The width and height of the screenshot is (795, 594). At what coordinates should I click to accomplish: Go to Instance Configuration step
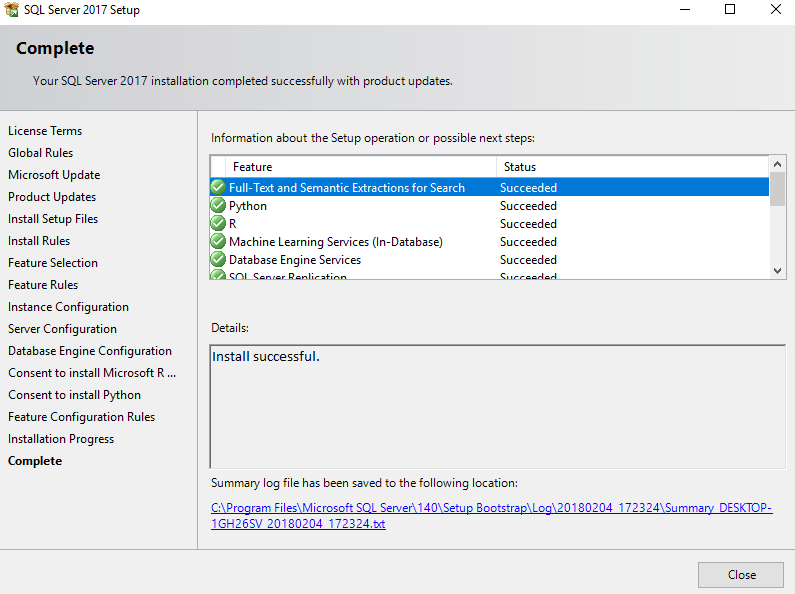coord(68,307)
